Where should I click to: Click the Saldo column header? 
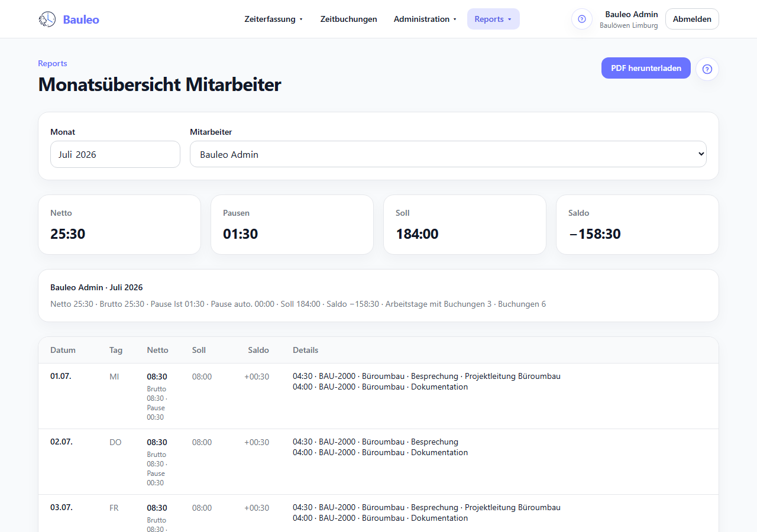258,350
